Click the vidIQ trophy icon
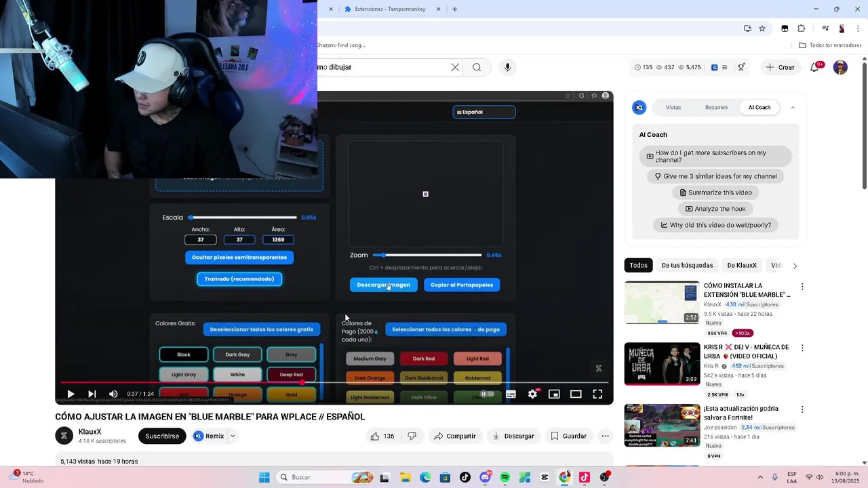Viewport: 868px width, 488px height. pos(741,67)
